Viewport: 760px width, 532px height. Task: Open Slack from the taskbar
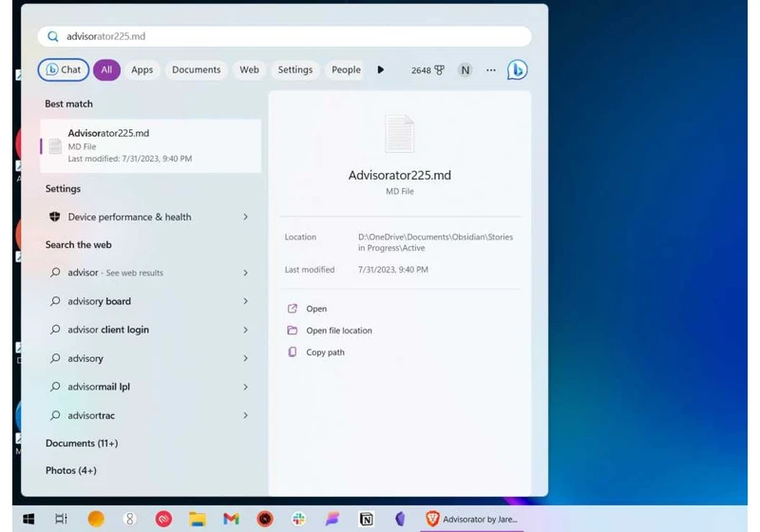click(298, 520)
